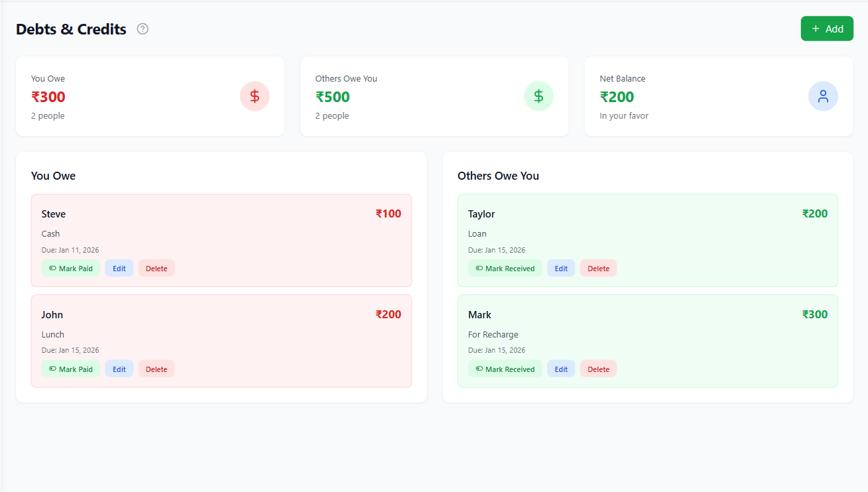Viewport: 868px width, 492px height.
Task: Click the plus icon in the Add button
Action: [x=817, y=29]
